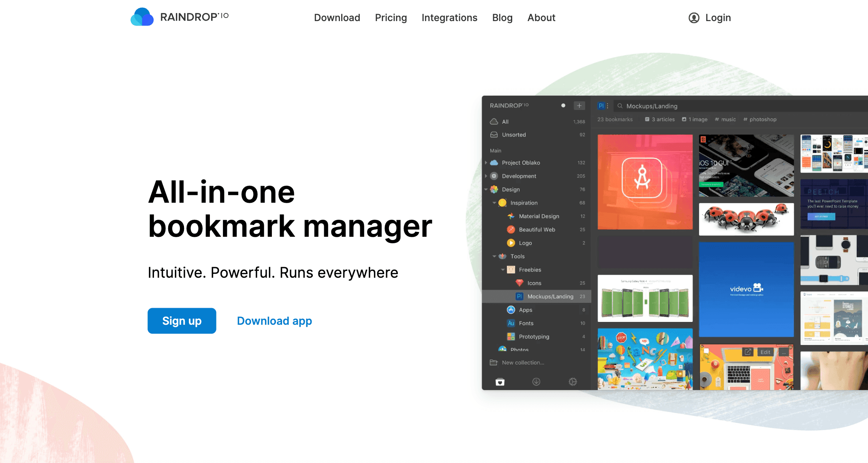Open the Pricing page
The height and width of the screenshot is (463, 868).
pos(391,18)
